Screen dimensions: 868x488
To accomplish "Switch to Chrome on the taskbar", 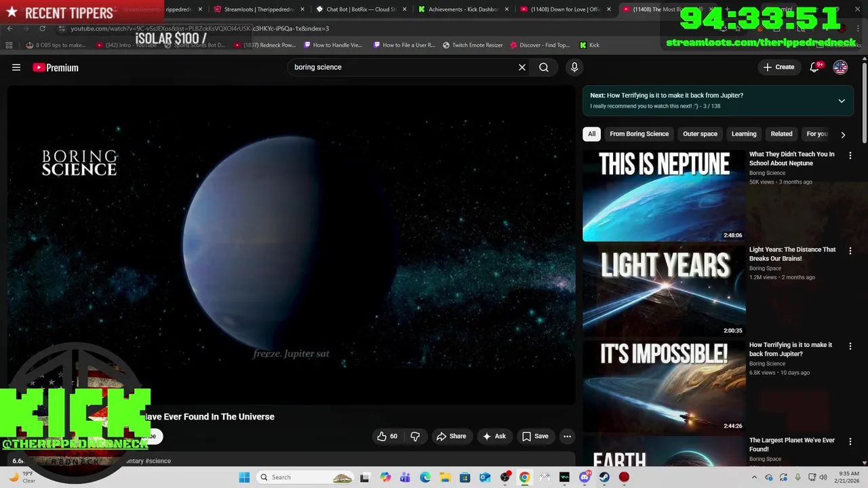I will [x=525, y=477].
